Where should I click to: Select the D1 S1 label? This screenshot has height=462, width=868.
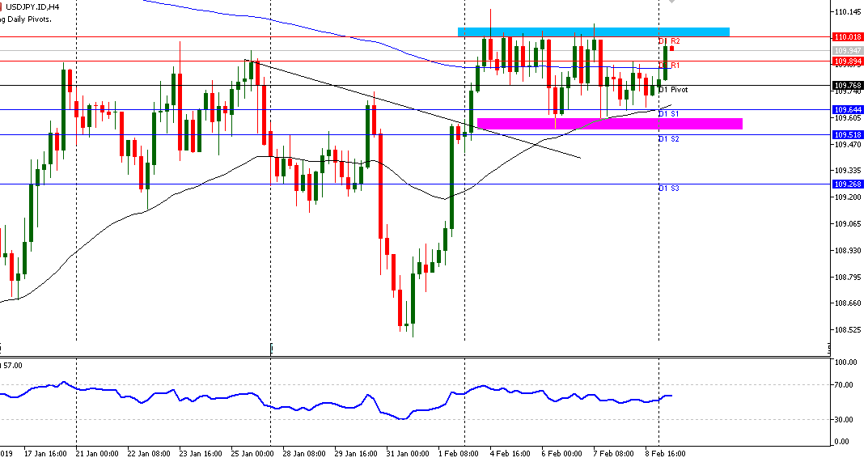[669, 114]
